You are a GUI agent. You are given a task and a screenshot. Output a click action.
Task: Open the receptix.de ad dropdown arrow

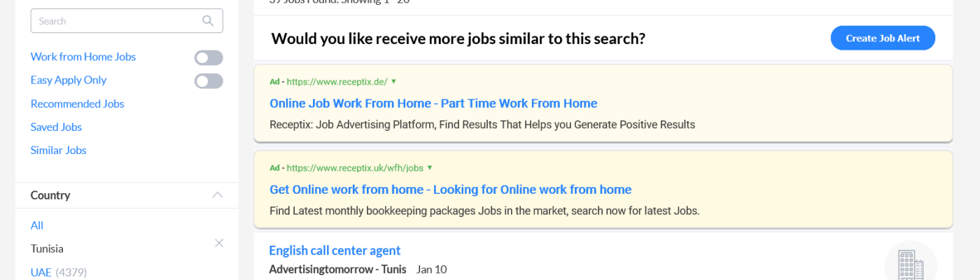tap(393, 81)
